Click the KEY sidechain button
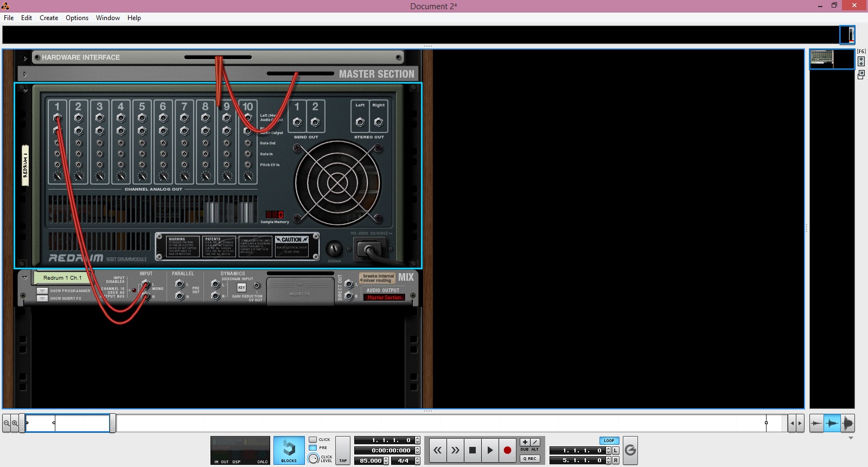This screenshot has height=467, width=868. [x=241, y=287]
